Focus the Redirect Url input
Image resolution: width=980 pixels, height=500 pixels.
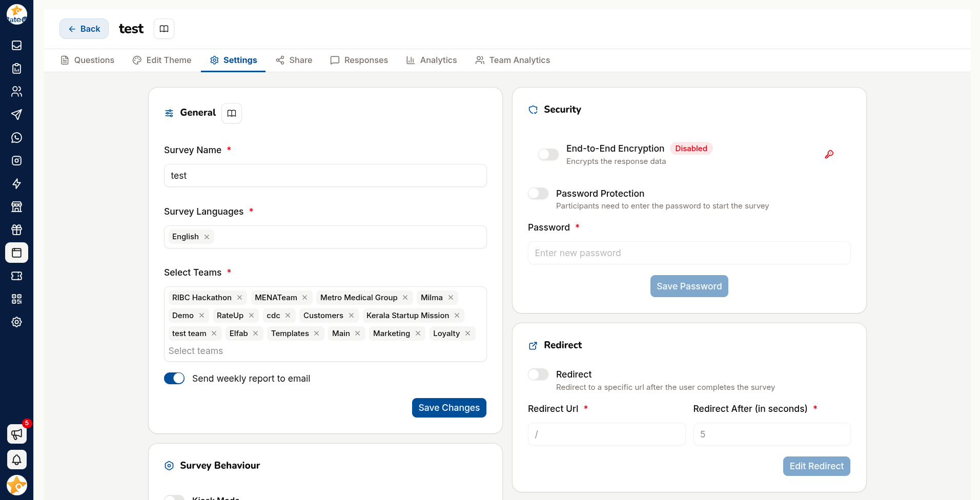tap(607, 434)
